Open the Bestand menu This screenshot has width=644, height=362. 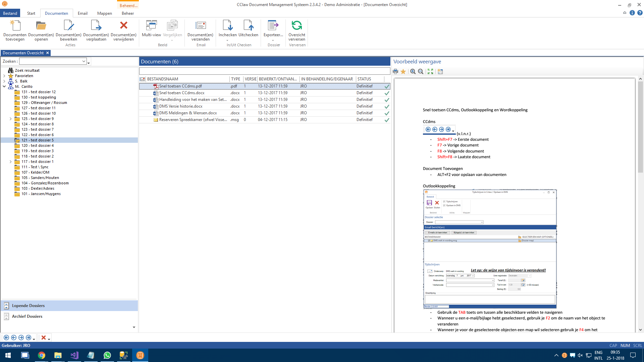click(10, 13)
